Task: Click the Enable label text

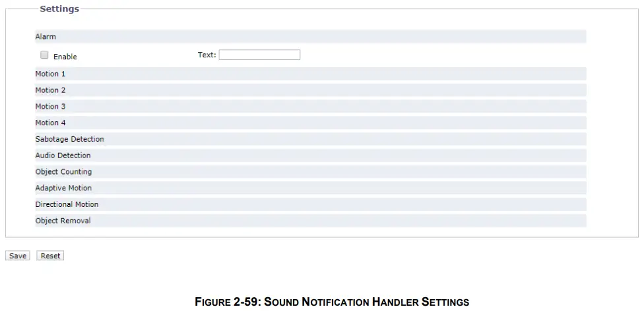Action: tap(65, 57)
